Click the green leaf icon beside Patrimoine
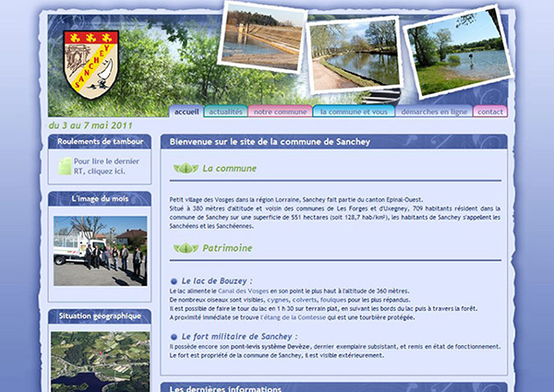Screen dimensions: 554x392 [186, 248]
